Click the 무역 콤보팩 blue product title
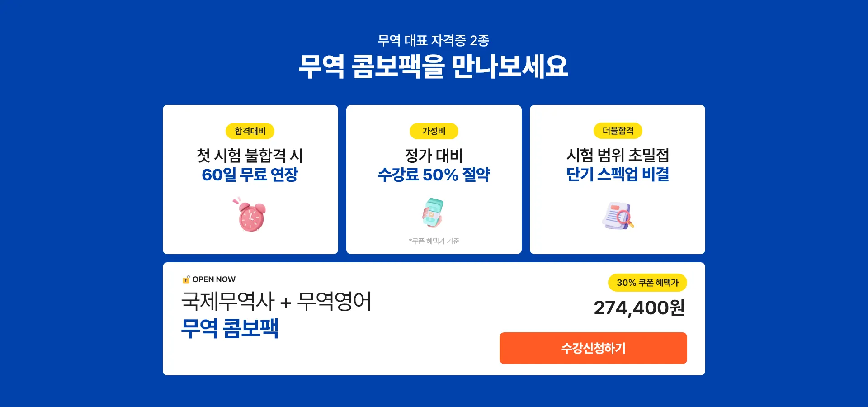This screenshot has height=407, width=868. pos(230,328)
